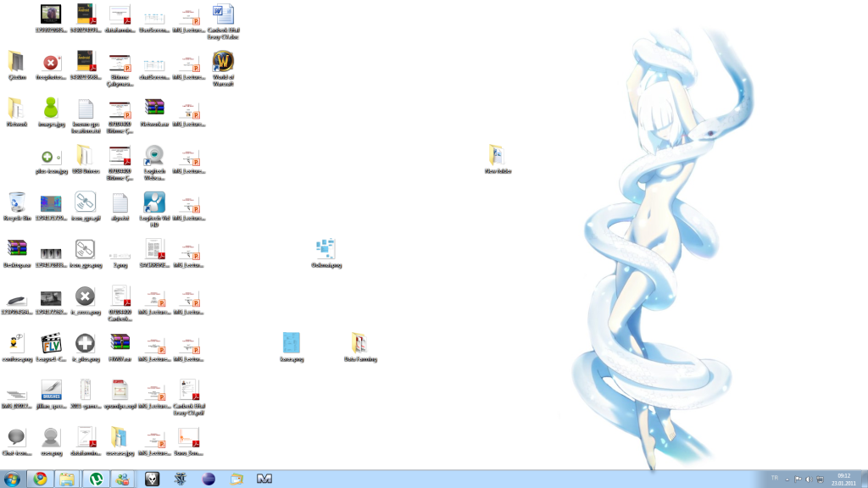Select the USB Drivers folder

pyautogui.click(x=85, y=157)
